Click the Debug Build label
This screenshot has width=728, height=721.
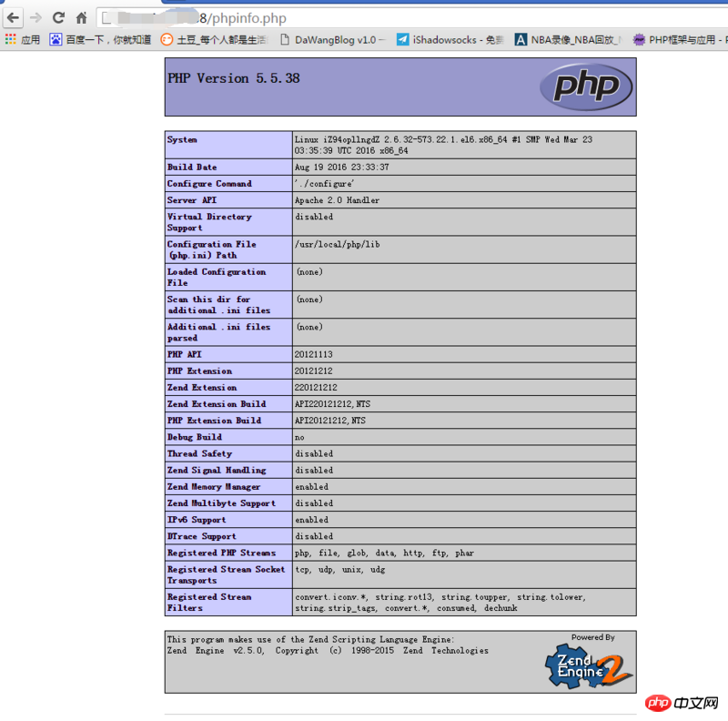tap(195, 437)
